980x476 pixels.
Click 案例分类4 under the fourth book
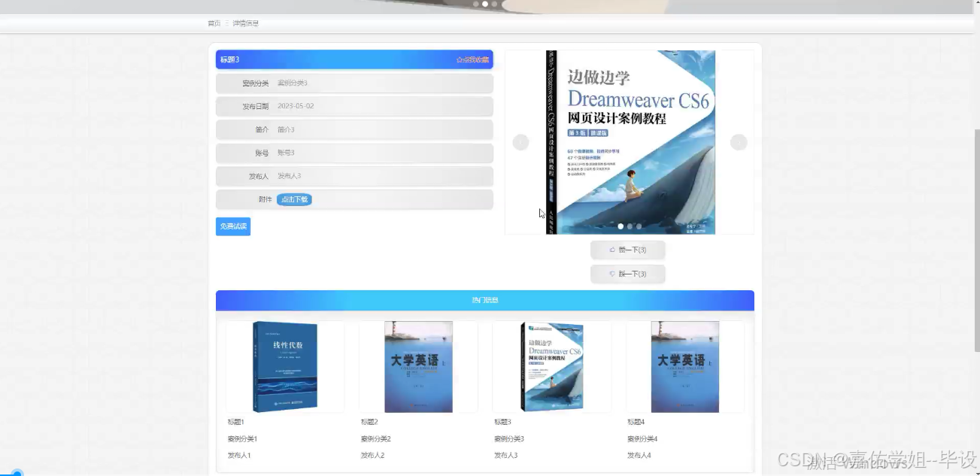642,438
